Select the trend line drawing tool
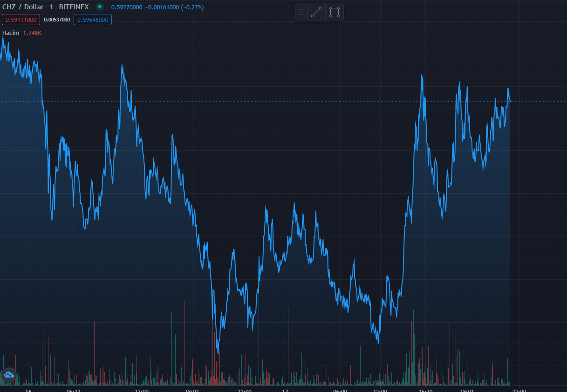 point(317,12)
